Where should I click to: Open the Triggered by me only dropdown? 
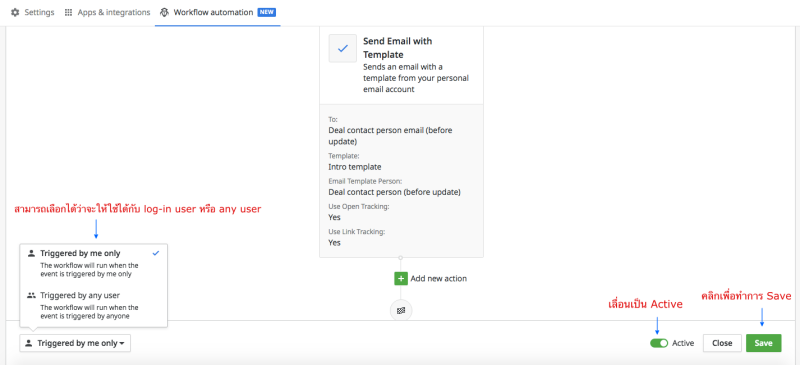click(75, 344)
